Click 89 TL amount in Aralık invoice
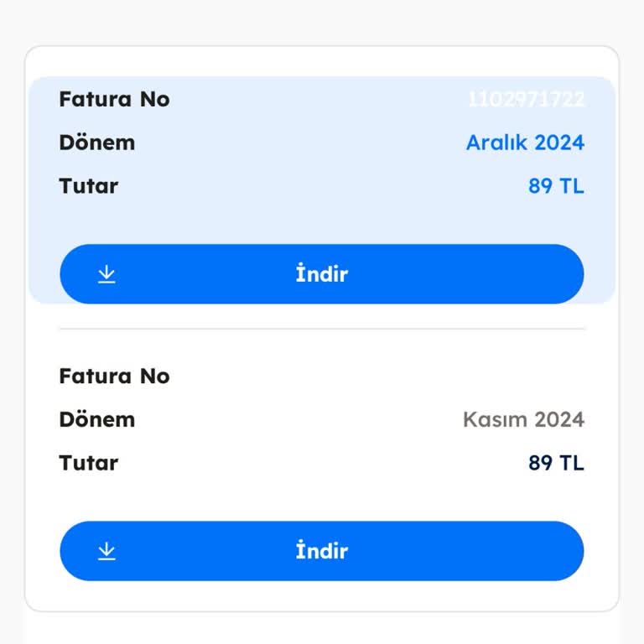The image size is (644, 644). [556, 186]
